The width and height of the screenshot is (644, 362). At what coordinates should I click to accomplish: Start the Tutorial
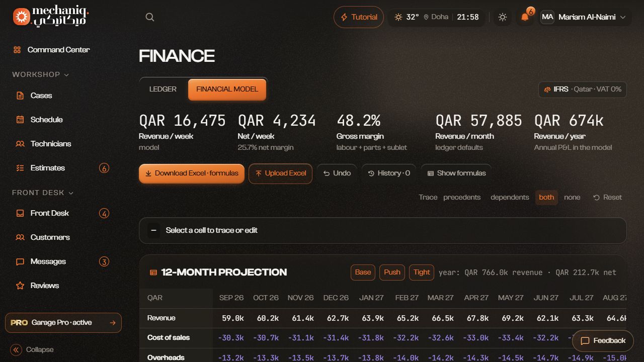359,17
